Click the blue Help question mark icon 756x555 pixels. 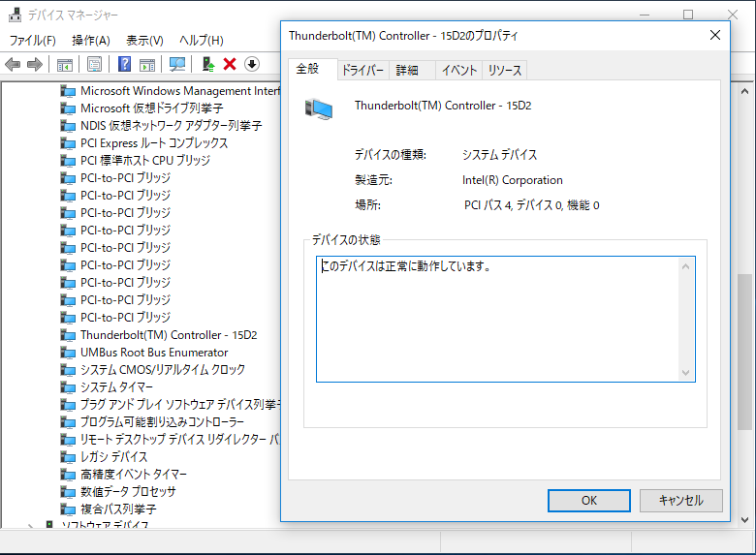(124, 64)
